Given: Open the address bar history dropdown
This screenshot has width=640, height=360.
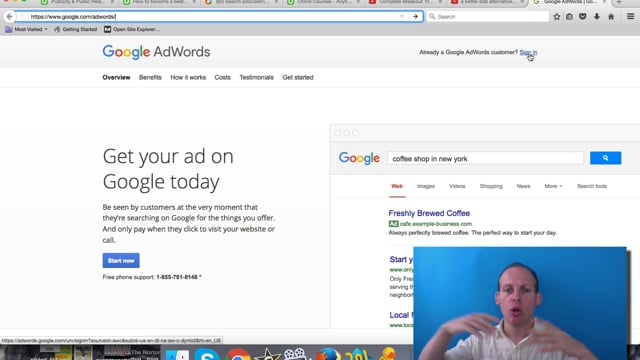Looking at the screenshot, I should tap(402, 17).
